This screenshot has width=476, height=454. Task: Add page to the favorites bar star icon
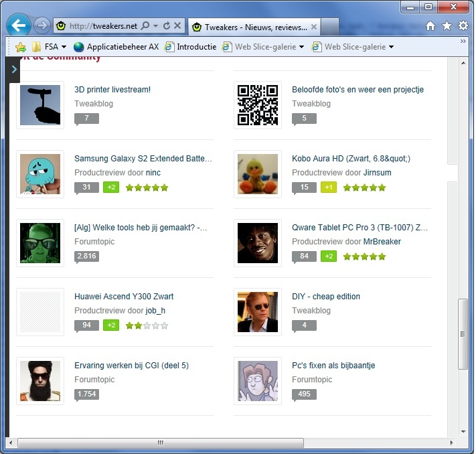[x=20, y=47]
